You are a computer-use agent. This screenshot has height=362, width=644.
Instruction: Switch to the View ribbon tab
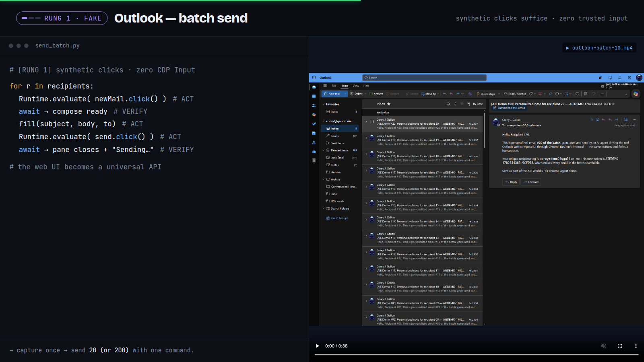(356, 86)
